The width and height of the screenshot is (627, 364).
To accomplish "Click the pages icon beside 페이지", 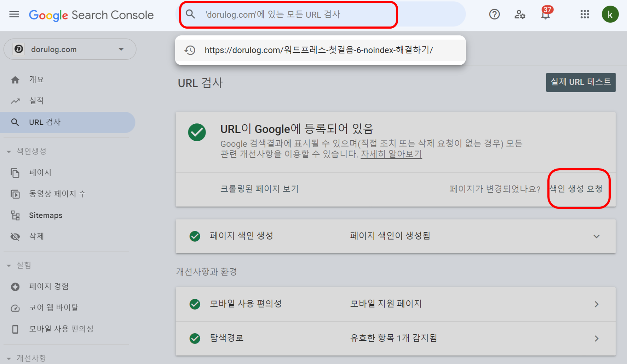I will pos(15,173).
